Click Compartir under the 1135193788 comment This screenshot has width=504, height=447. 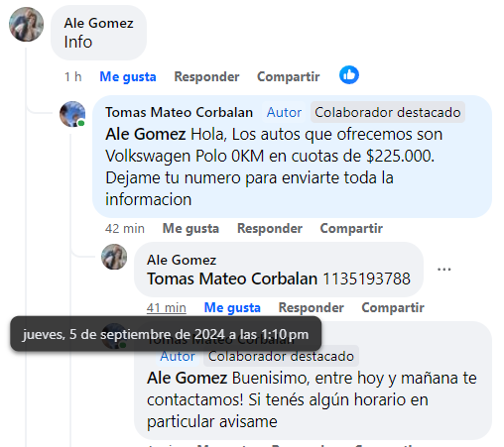pyautogui.click(x=393, y=307)
